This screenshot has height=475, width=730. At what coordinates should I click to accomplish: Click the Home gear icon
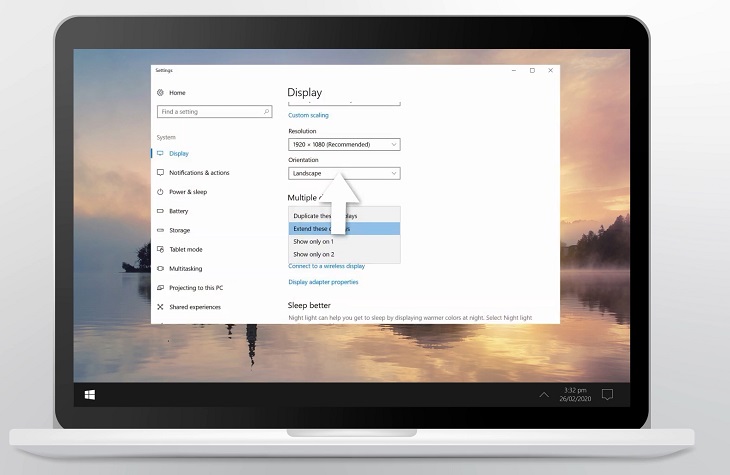161,93
